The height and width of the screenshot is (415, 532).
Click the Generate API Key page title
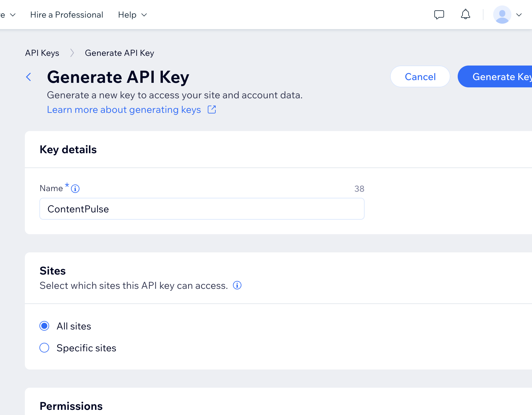coord(118,77)
